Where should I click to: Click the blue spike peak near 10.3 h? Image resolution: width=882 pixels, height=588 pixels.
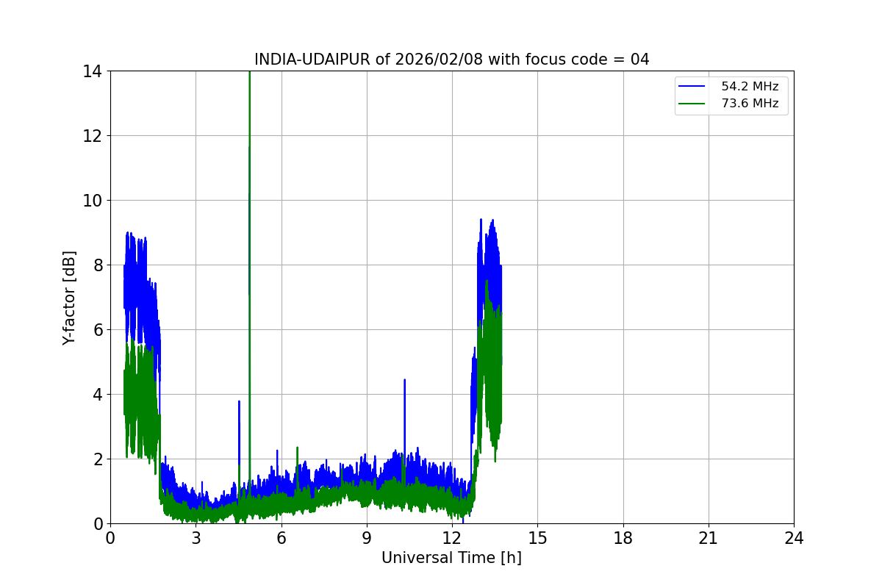(x=404, y=381)
